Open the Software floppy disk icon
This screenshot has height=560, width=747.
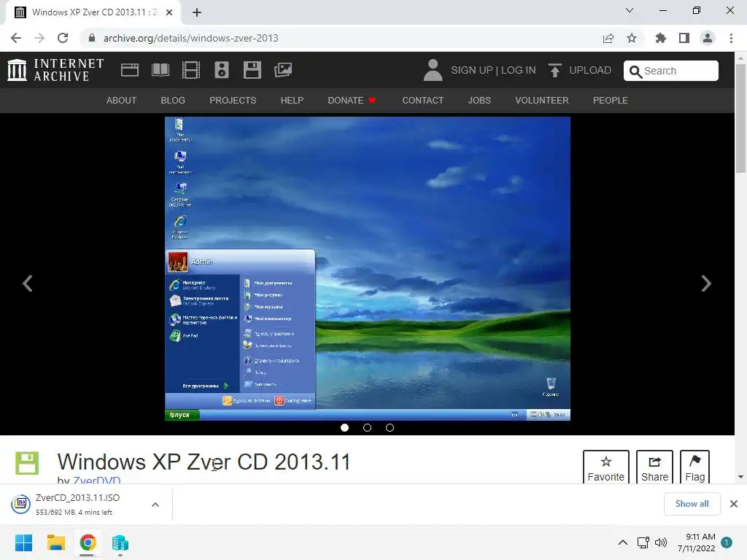tap(252, 70)
